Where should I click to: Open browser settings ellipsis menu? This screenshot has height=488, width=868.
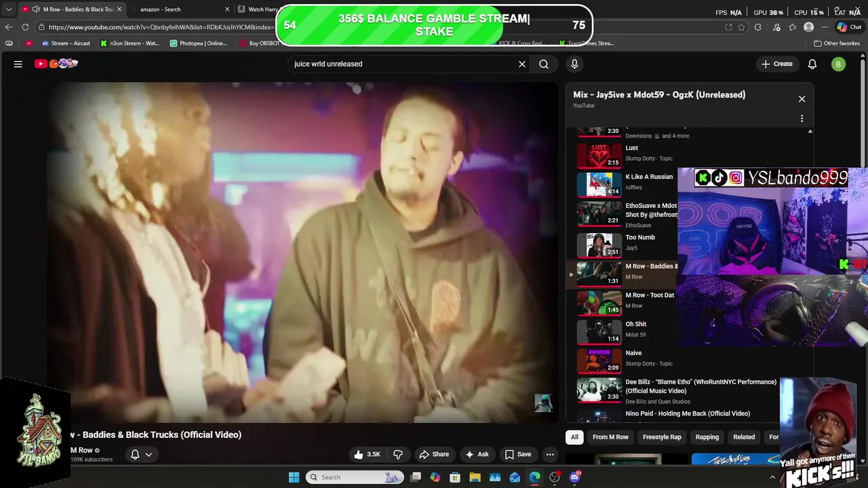coord(825,27)
